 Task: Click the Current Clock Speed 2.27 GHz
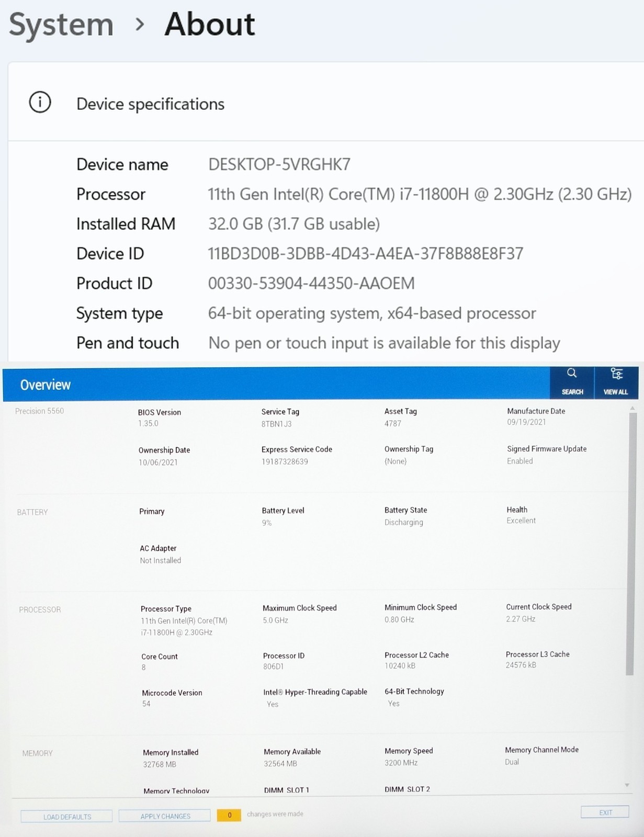click(x=521, y=619)
